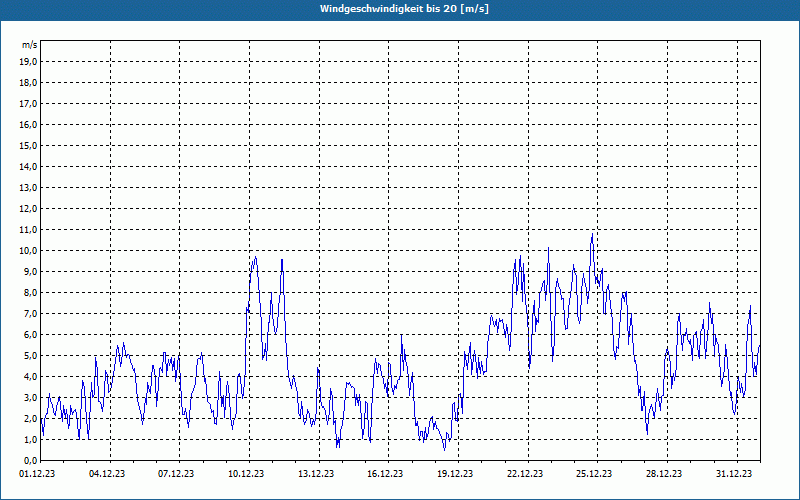Click the 25.12.23 date label

pos(594,474)
